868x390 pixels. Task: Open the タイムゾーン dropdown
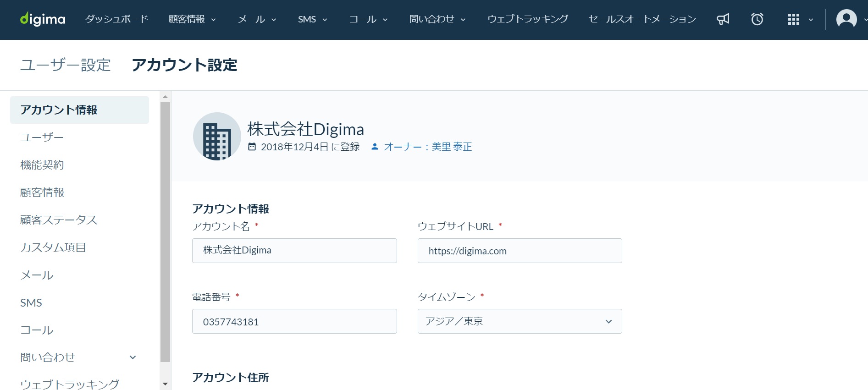click(520, 321)
